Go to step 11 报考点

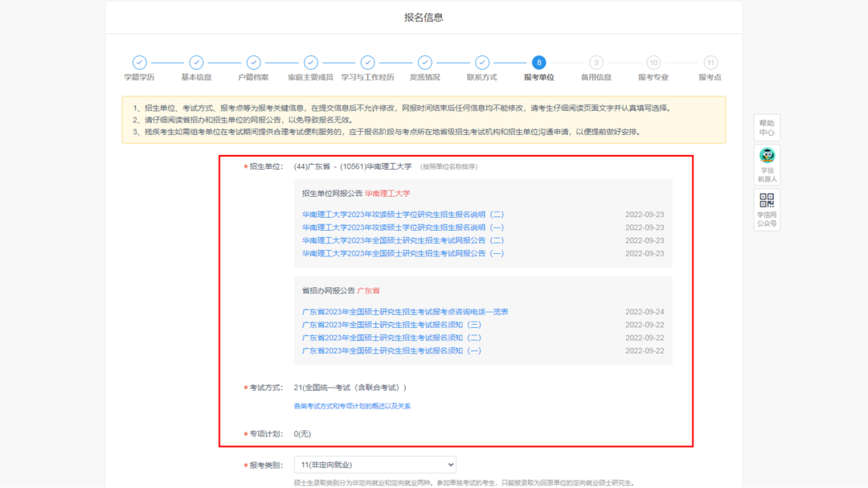[x=710, y=63]
